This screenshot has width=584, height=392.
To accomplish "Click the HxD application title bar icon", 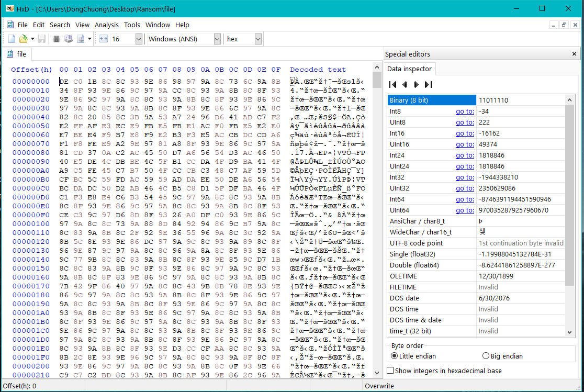I will coord(9,8).
